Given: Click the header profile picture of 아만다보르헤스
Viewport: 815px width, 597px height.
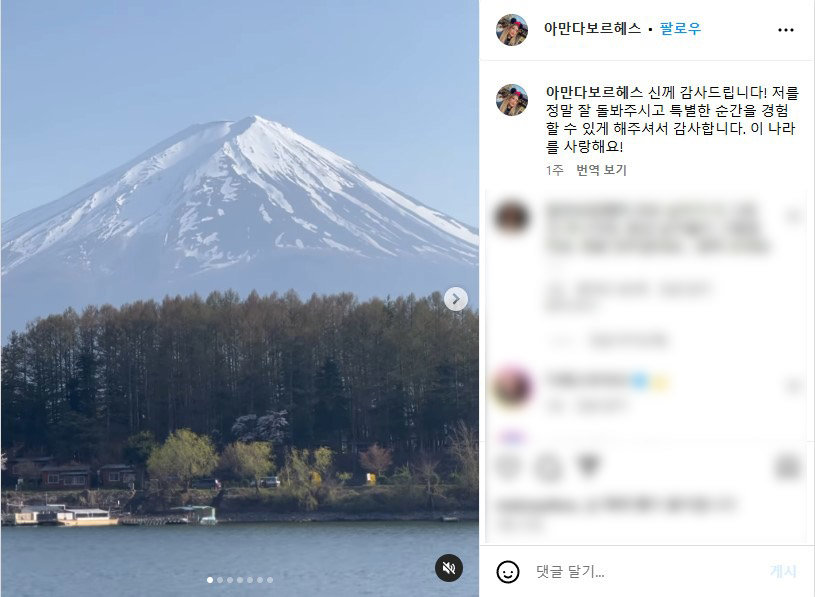Looking at the screenshot, I should (x=512, y=30).
